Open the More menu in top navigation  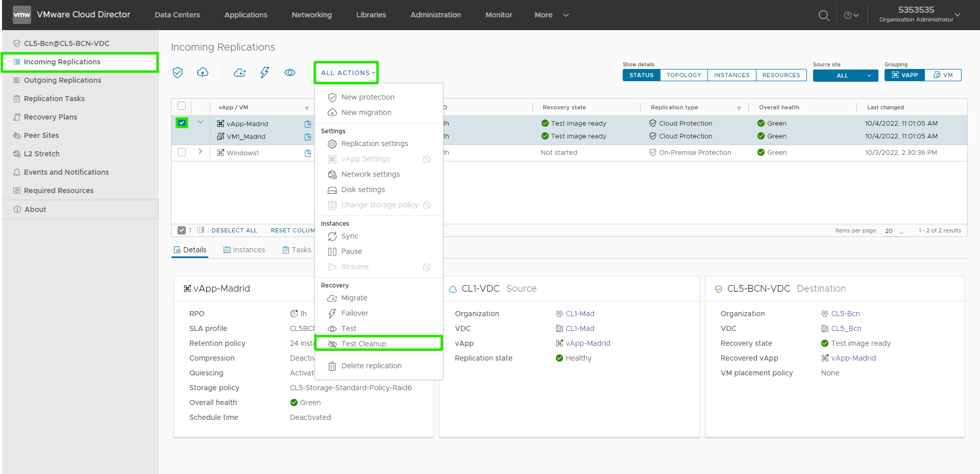coord(551,15)
